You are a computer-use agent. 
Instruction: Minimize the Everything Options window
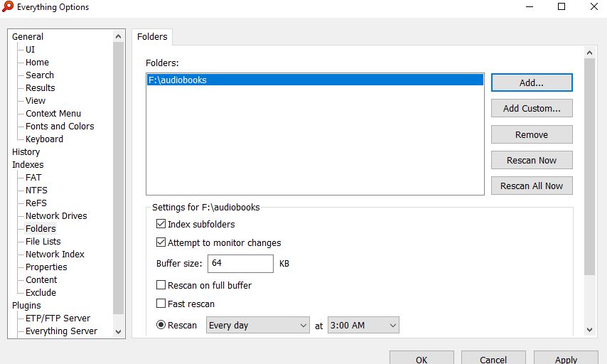530,6
